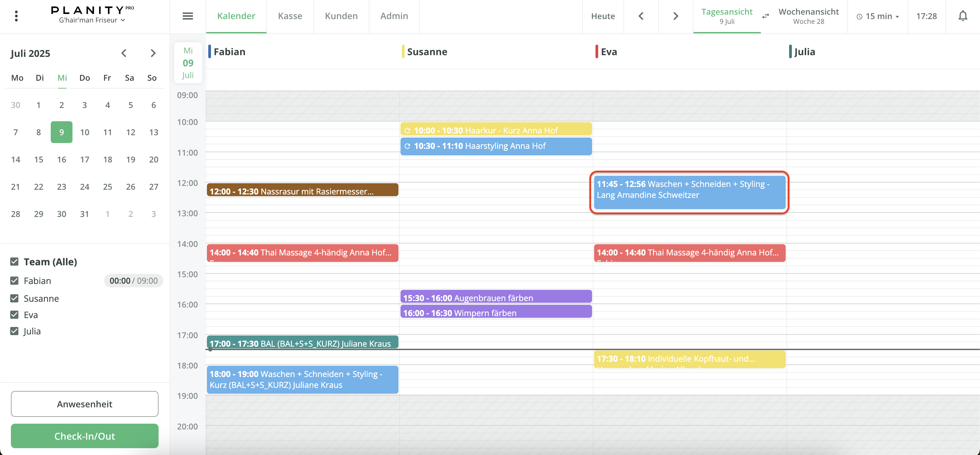Viewport: 980px width, 455px height.
Task: Click the Anwesenheit button
Action: 84,404
